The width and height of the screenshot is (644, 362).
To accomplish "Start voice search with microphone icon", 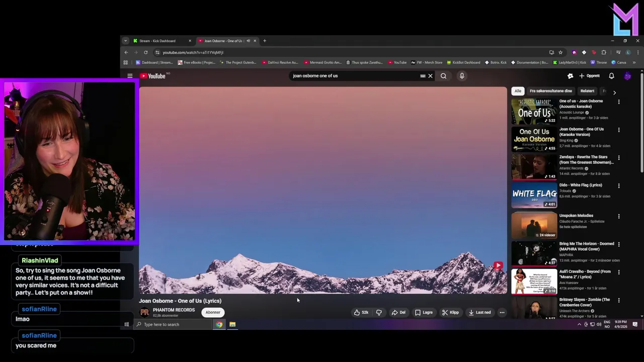I will click(462, 76).
